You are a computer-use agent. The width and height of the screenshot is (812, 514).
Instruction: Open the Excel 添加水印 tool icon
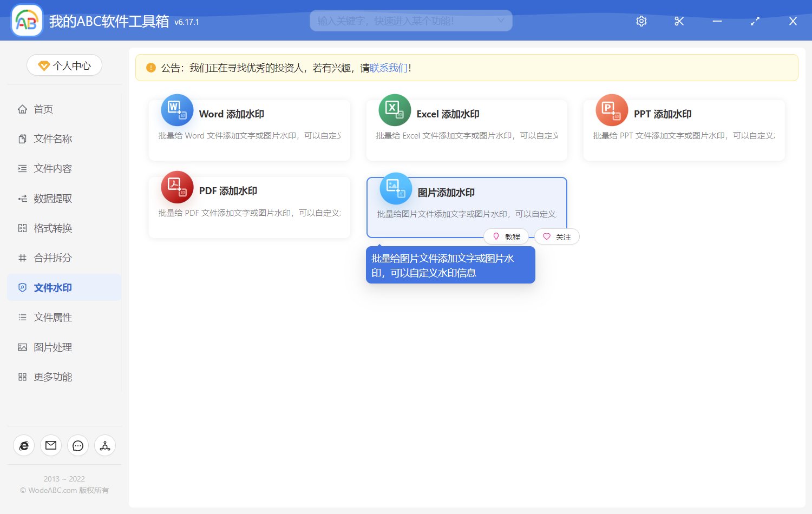(x=394, y=110)
